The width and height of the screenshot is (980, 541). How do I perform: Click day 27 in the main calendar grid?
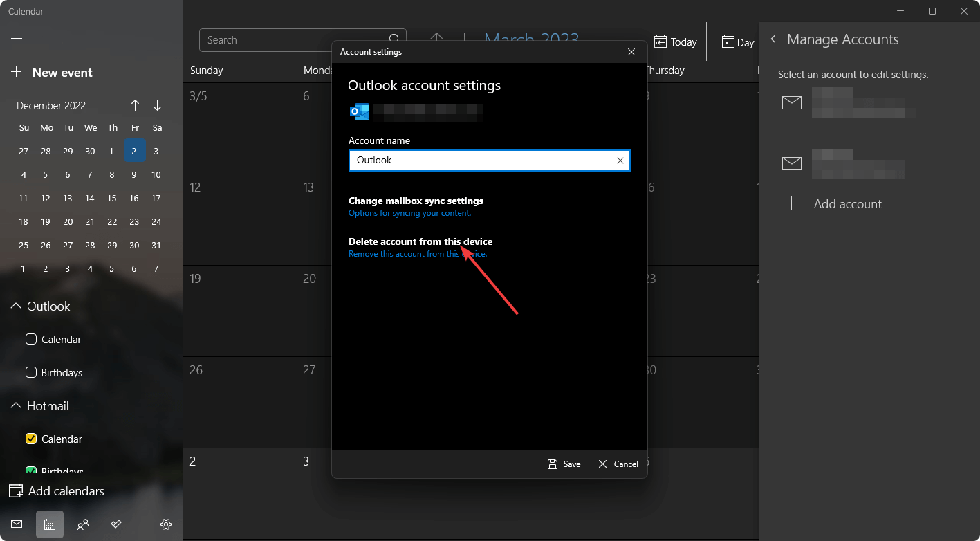[315, 402]
